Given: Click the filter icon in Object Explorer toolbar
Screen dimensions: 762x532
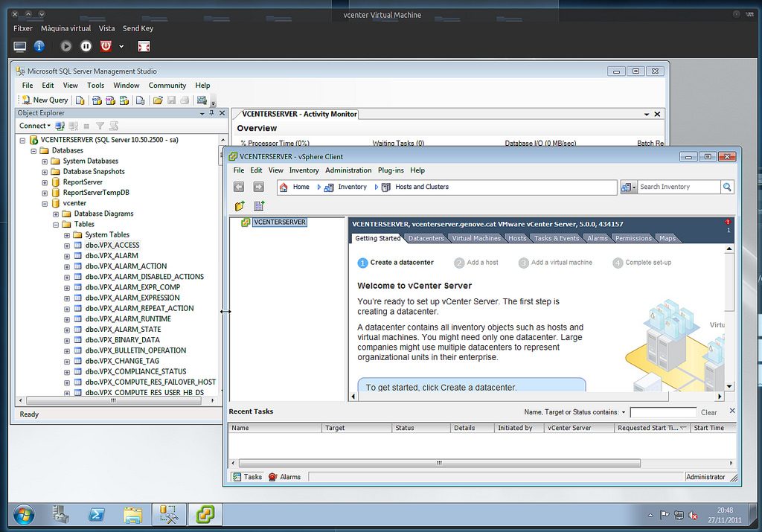Looking at the screenshot, I should (x=100, y=126).
